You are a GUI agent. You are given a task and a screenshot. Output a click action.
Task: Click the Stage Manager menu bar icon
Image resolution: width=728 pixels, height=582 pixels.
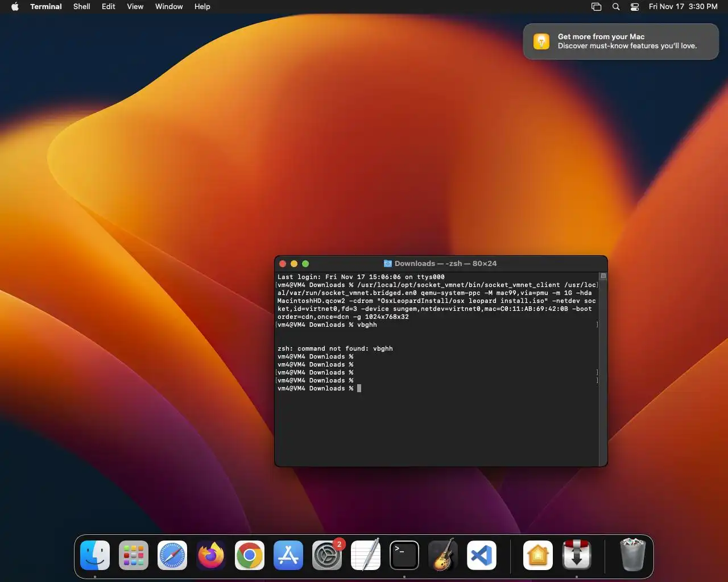point(596,7)
